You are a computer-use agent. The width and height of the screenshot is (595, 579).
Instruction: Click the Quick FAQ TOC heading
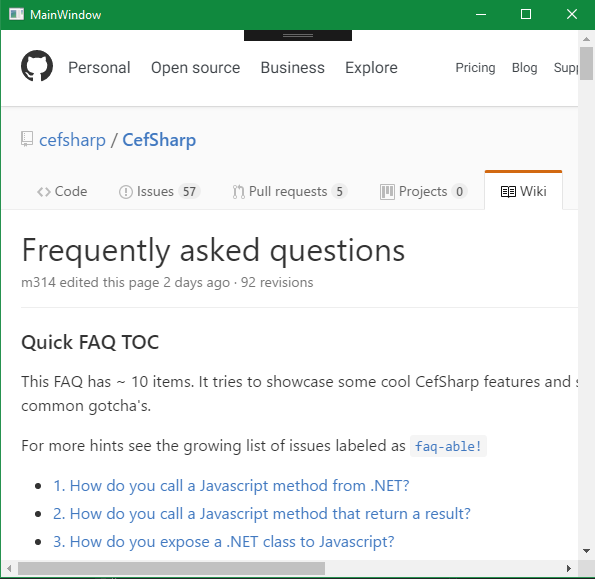pyautogui.click(x=90, y=342)
